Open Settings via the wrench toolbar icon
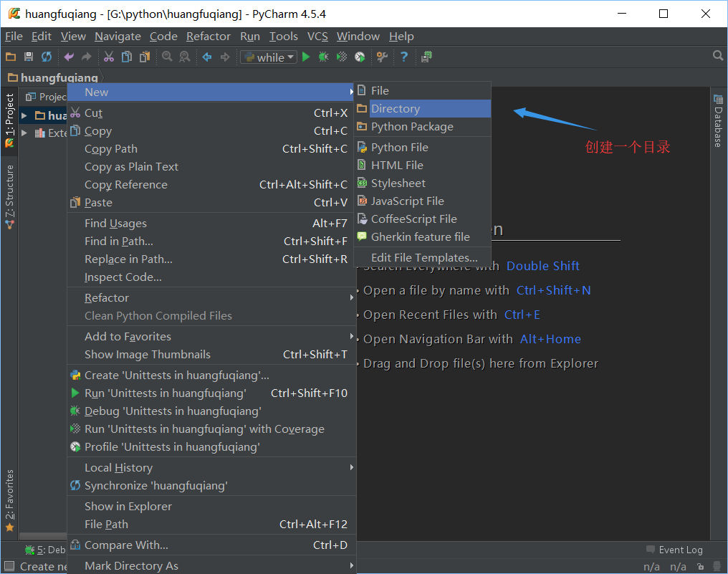The image size is (728, 574). click(382, 57)
